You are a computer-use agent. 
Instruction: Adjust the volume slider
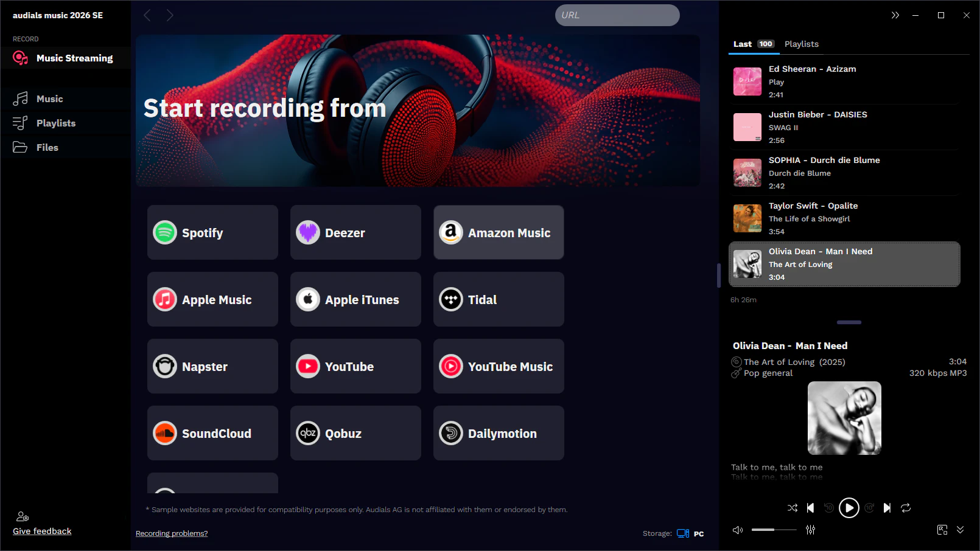click(x=774, y=530)
